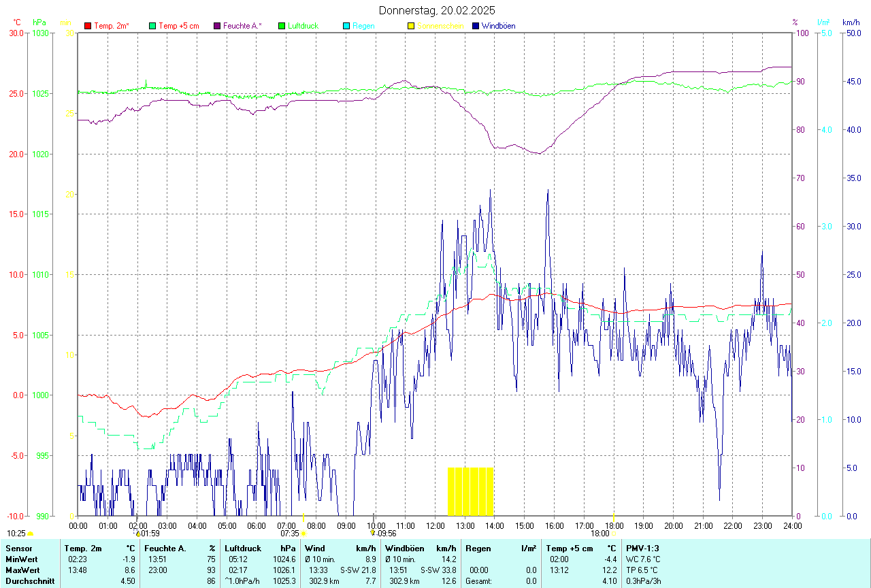Screen dimensions: 871x588
Task: Click the purple Feuchte A. legend swatch
Action: (x=217, y=26)
